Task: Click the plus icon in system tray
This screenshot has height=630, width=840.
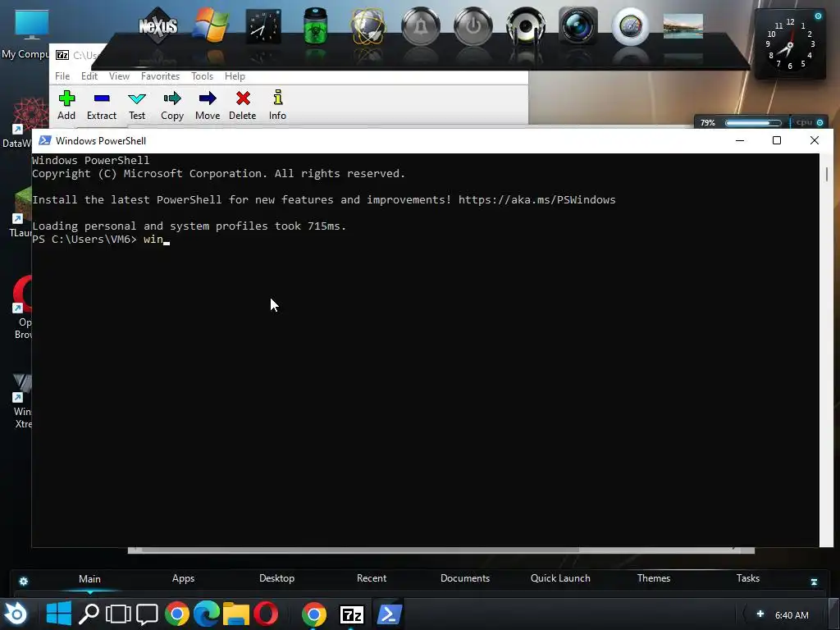Action: (x=760, y=614)
